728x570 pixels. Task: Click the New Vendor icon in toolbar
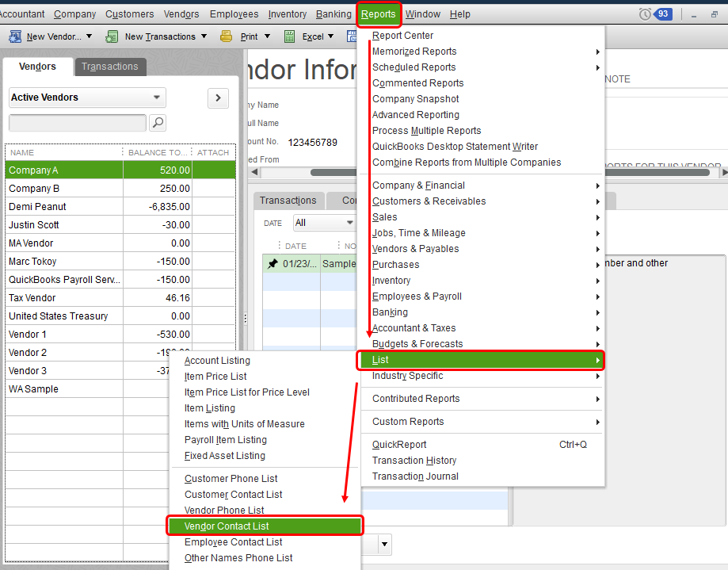point(15,36)
